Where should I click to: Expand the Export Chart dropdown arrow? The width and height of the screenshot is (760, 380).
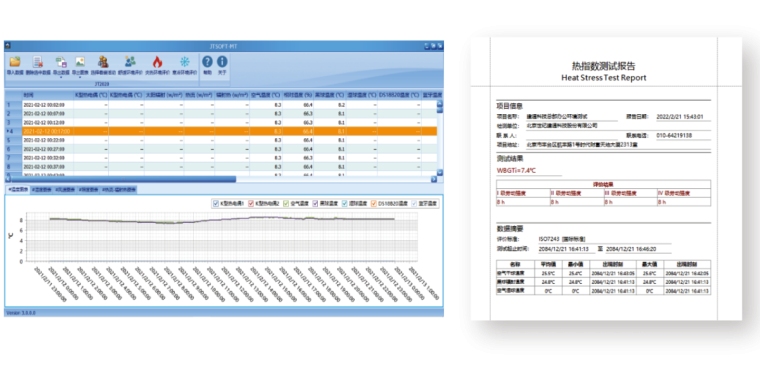click(80, 77)
